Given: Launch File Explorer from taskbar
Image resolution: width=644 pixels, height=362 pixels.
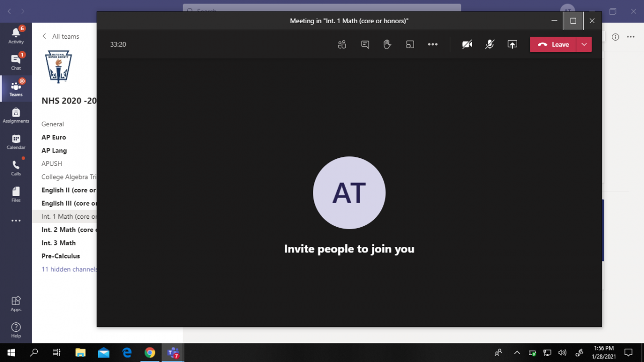Looking at the screenshot, I should 80,352.
